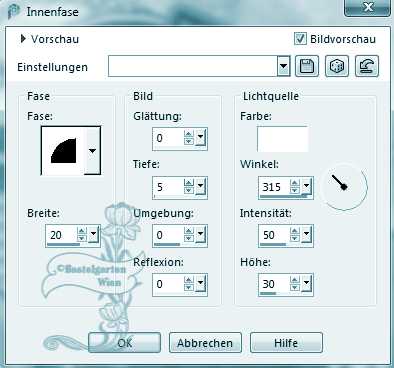Increase Intensität with the up spinner
The image size is (394, 368).
tap(295, 231)
